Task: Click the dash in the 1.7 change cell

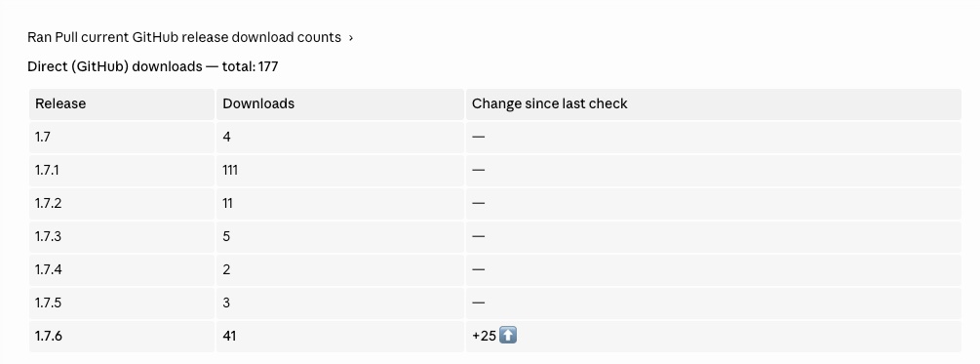Action: point(478,137)
